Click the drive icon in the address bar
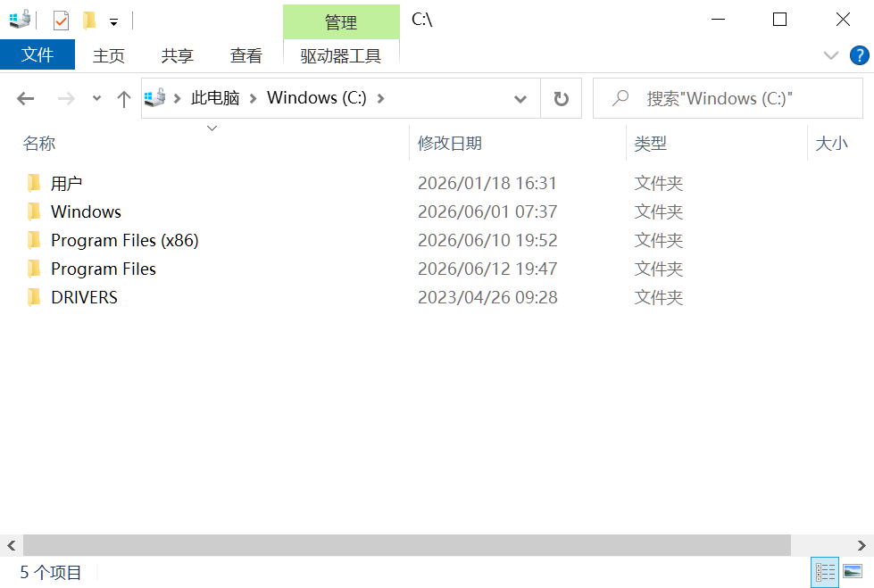Screen dimensions: 874x588 click(155, 98)
